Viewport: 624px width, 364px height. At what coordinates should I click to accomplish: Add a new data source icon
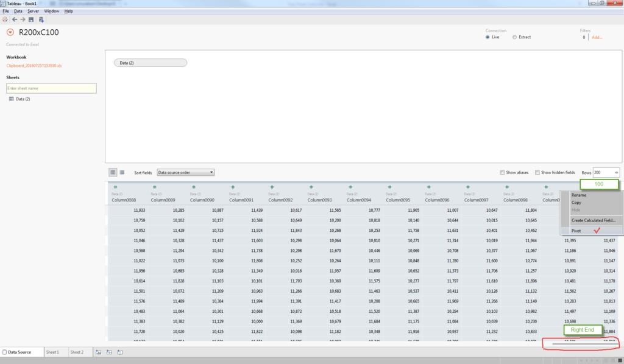tap(41, 19)
